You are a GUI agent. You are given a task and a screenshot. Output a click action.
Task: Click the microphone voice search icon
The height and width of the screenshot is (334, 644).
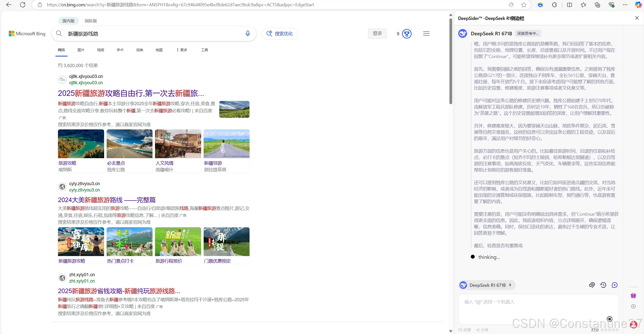pos(248,34)
